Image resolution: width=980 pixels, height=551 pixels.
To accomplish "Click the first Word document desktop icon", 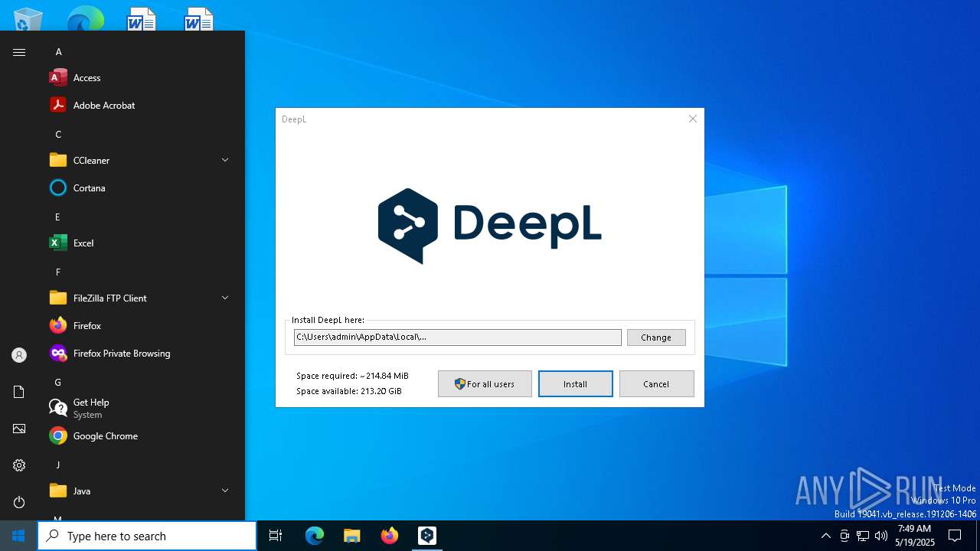I will 142,18.
